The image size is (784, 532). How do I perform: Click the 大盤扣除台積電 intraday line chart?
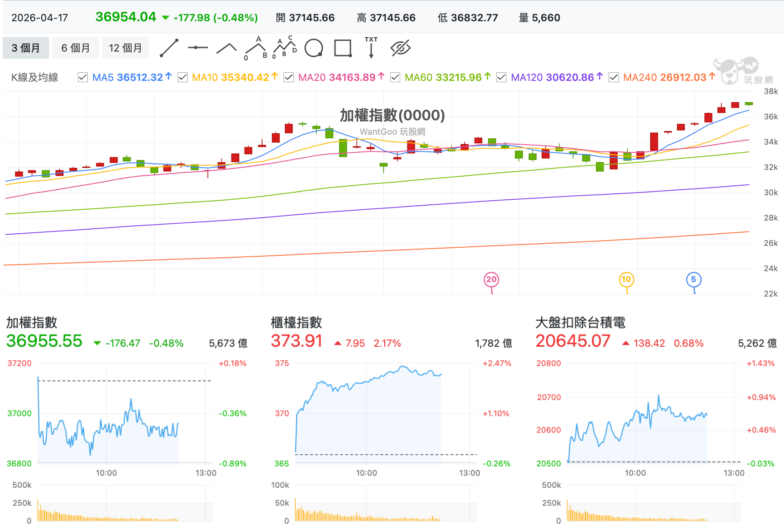click(x=654, y=413)
